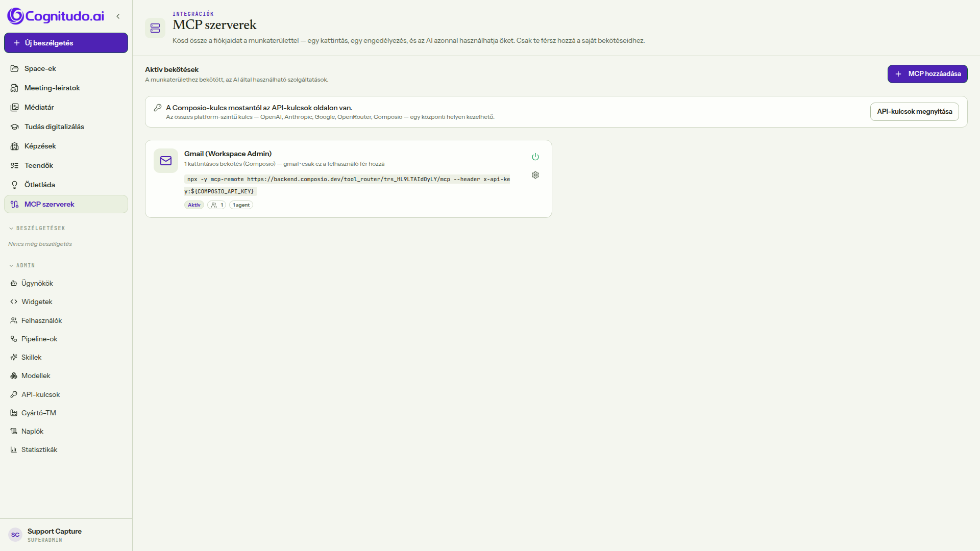Start a new chat with Új beszélgetés
980x551 pixels.
pyautogui.click(x=66, y=43)
